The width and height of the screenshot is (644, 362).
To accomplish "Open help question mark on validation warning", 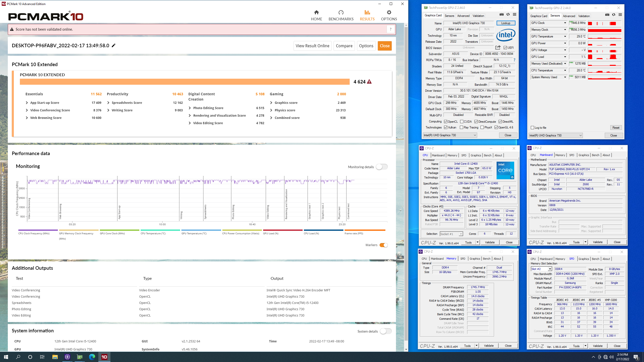I will (390, 29).
